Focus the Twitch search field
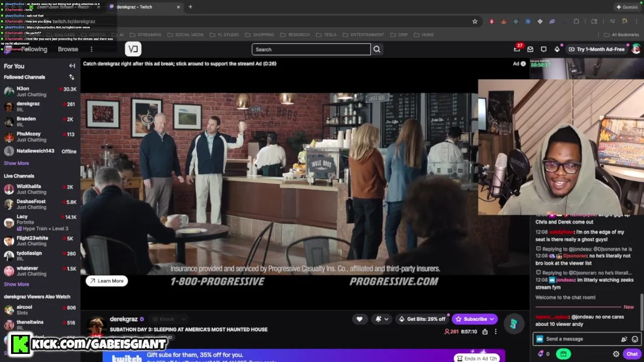This screenshot has width=644, height=362. [x=311, y=49]
